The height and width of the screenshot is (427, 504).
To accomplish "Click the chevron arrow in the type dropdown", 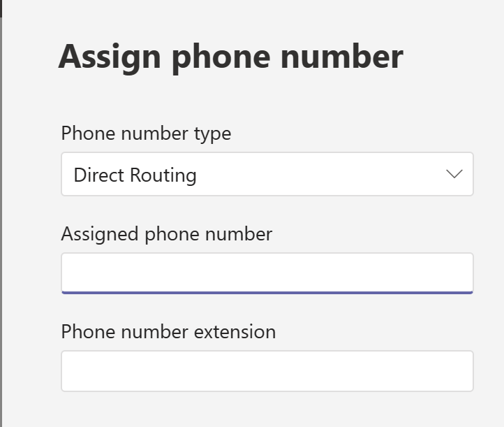I will (x=454, y=174).
